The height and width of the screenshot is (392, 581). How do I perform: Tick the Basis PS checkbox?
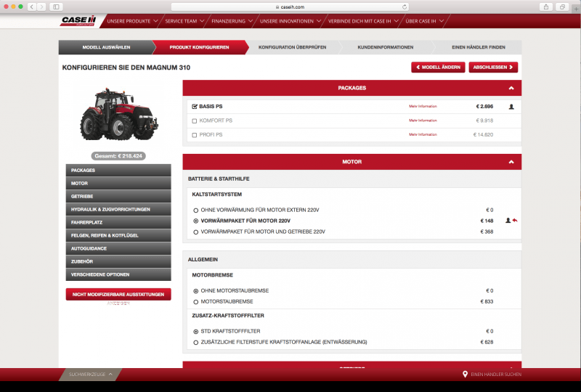coord(195,106)
